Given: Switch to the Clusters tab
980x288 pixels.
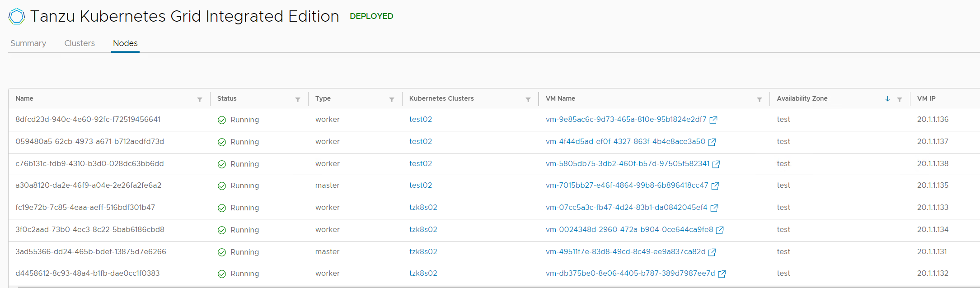Looking at the screenshot, I should 80,43.
